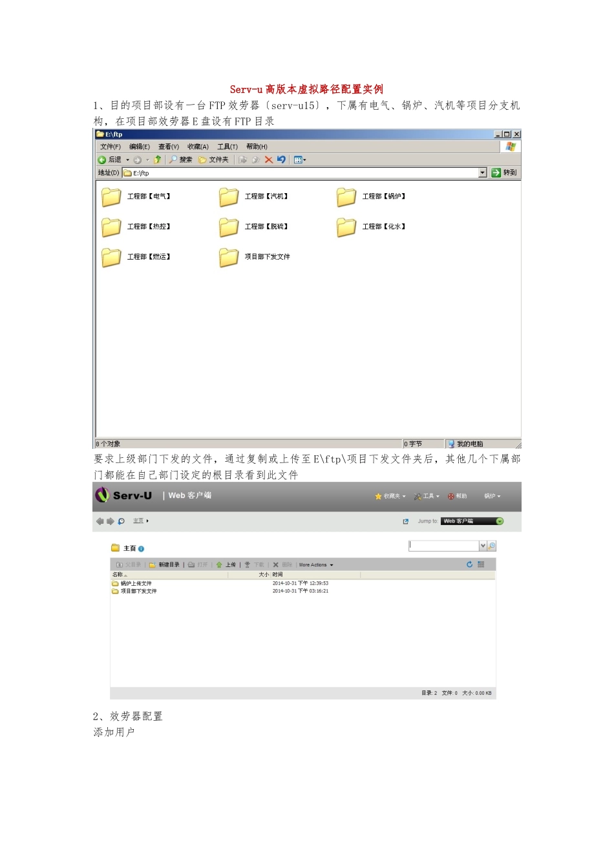Toggle the Folders (文件夹) pane
Viewport: 614px width, 868px height.
213,160
